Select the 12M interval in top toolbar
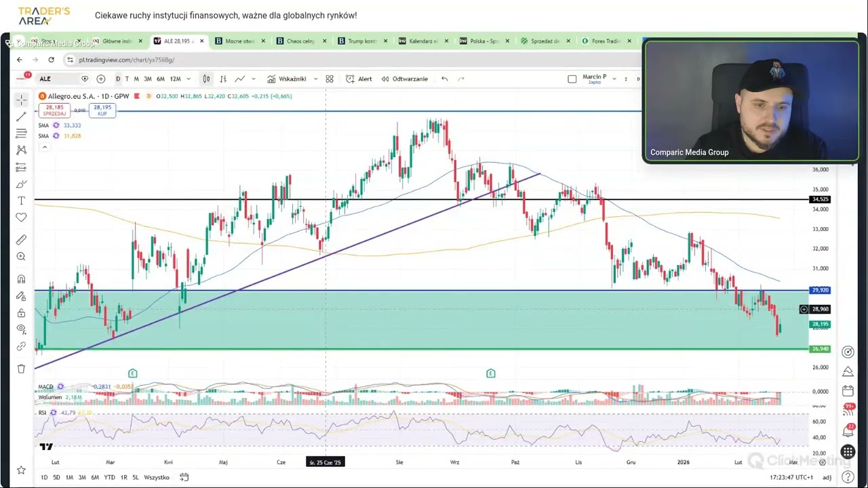The height and width of the screenshot is (488, 868). click(x=176, y=79)
